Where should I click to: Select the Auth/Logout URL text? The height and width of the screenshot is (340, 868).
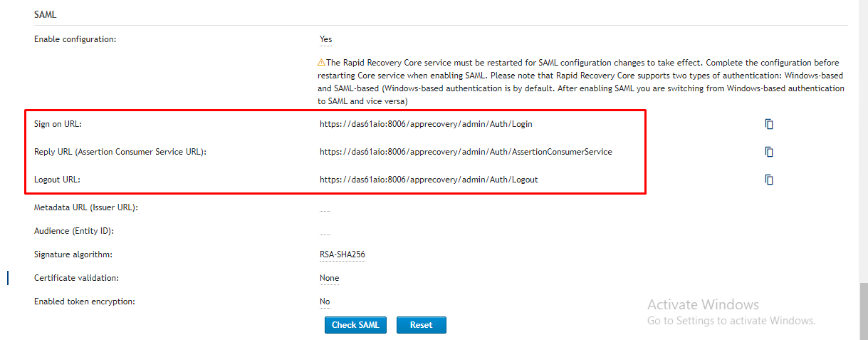tap(429, 180)
